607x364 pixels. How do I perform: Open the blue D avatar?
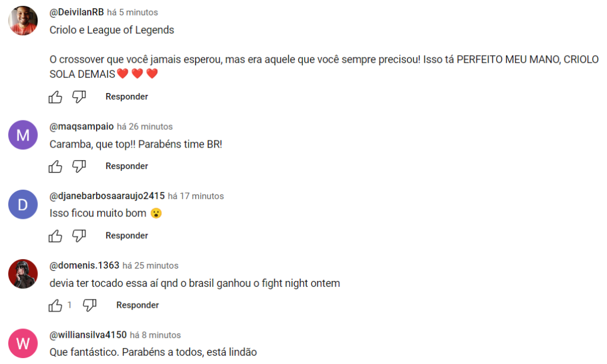point(23,205)
